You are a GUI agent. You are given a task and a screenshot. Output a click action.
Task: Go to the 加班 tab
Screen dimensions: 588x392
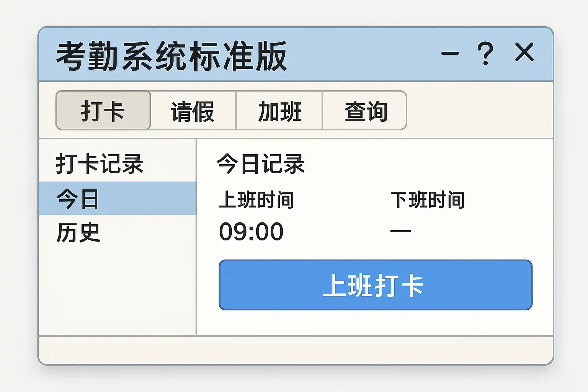pyautogui.click(x=279, y=111)
